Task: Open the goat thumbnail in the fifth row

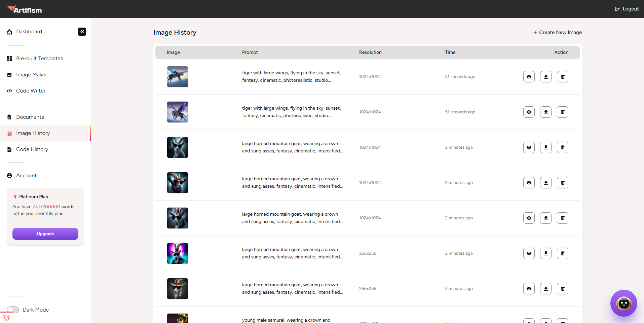Action: (x=178, y=218)
